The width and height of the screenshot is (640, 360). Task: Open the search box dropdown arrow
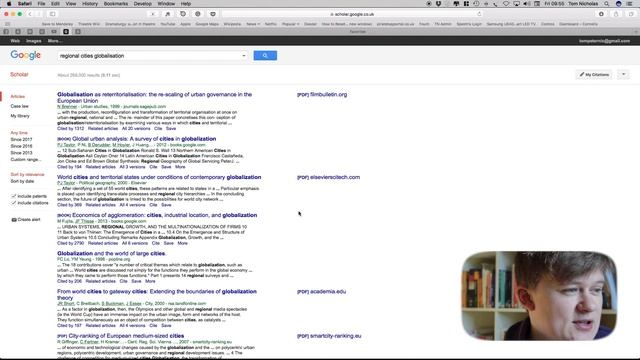point(244,56)
